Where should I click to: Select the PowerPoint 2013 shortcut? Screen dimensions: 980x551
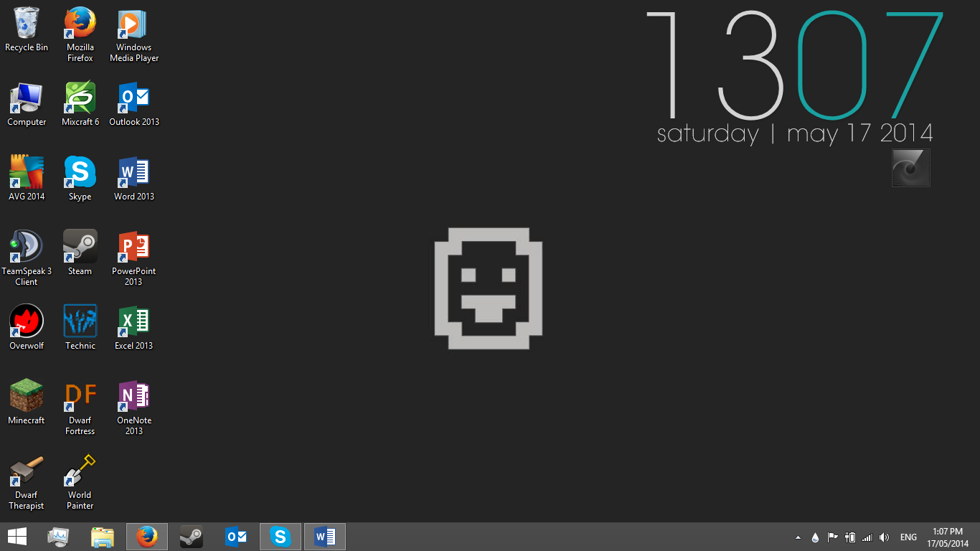134,258
